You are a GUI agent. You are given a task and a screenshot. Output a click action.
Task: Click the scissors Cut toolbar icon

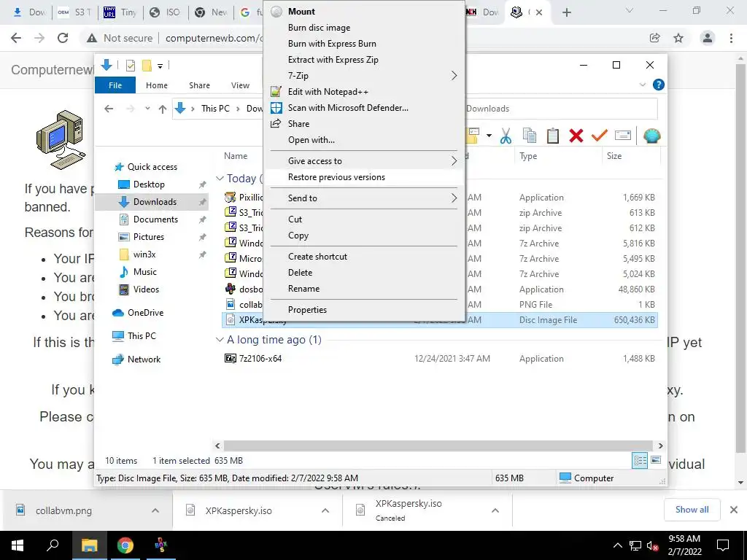click(506, 136)
